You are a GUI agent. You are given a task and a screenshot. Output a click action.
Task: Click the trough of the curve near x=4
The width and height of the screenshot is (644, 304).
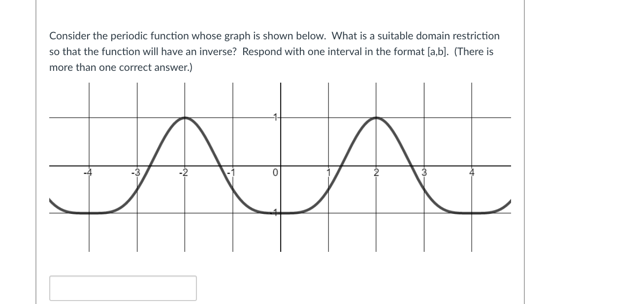coord(472,213)
